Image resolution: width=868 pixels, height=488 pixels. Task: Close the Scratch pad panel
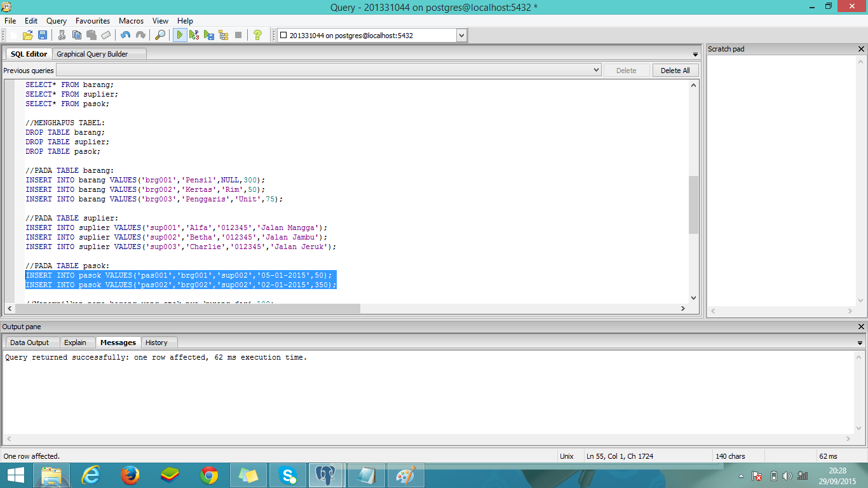point(861,49)
